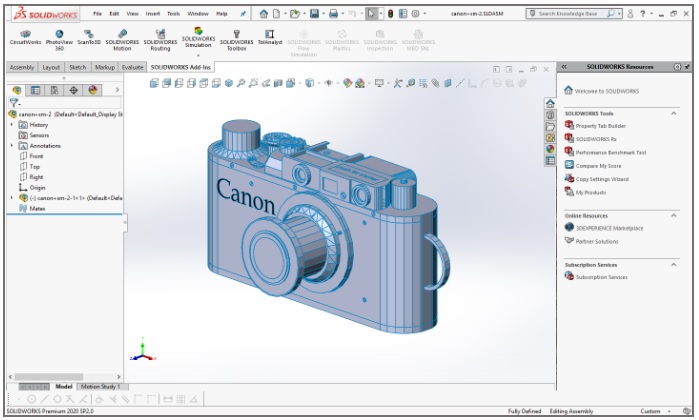699x420 pixels.
Task: Launch the PhotoView 360 add-in
Action: [x=59, y=40]
